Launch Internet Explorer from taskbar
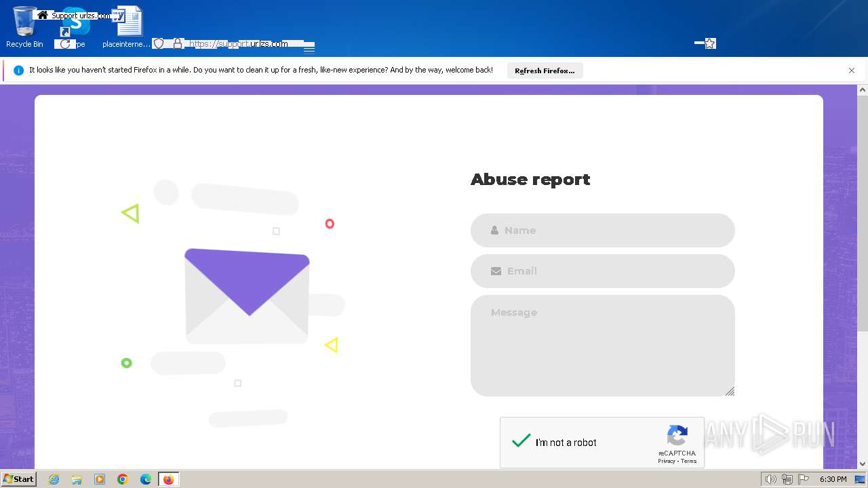The image size is (868, 488). coord(54,479)
